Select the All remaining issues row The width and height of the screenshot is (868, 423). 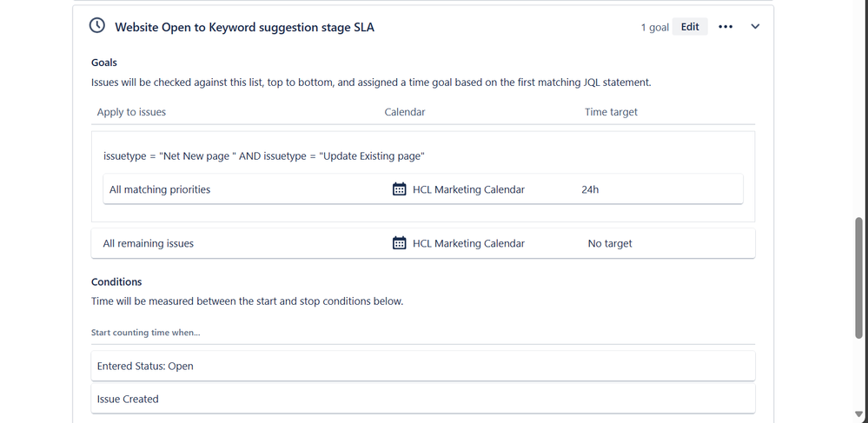pyautogui.click(x=423, y=243)
